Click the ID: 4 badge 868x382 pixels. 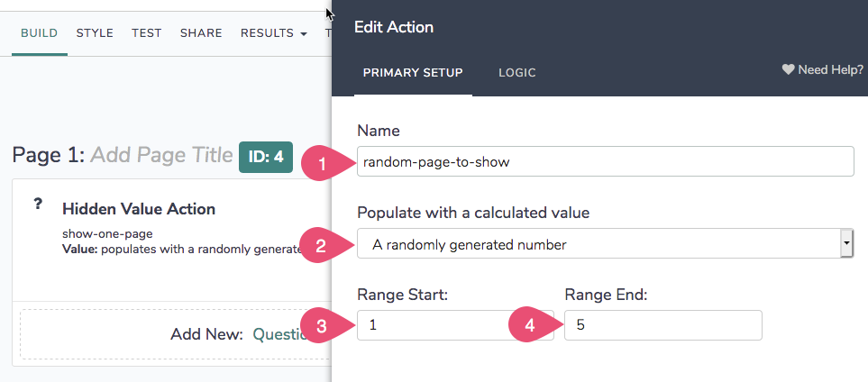(x=266, y=157)
